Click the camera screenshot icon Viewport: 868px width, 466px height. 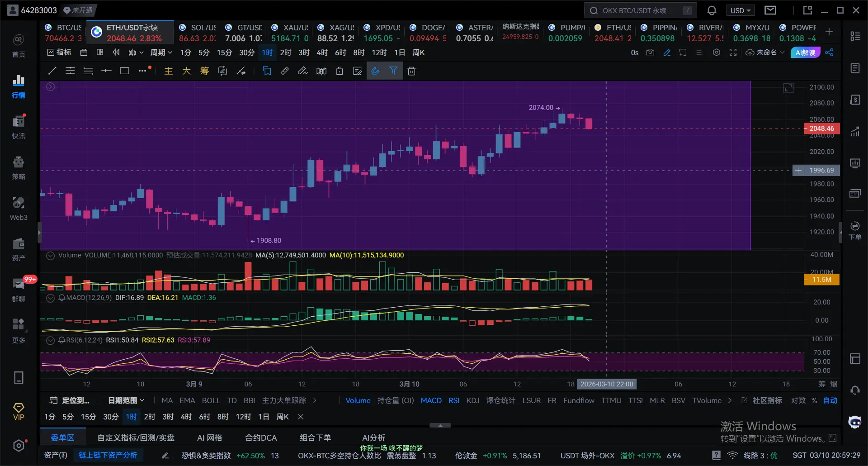(650, 52)
